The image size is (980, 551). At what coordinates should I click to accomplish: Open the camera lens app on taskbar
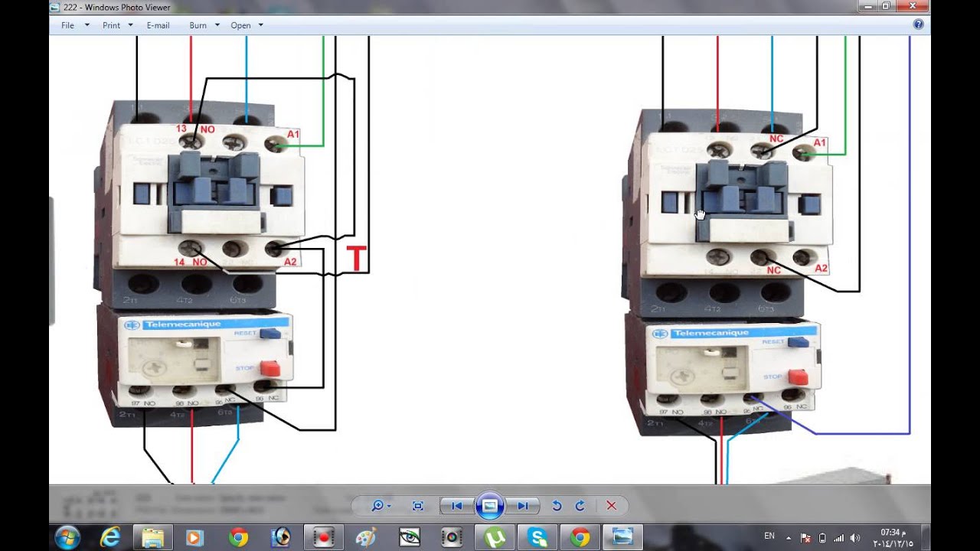[x=452, y=537]
